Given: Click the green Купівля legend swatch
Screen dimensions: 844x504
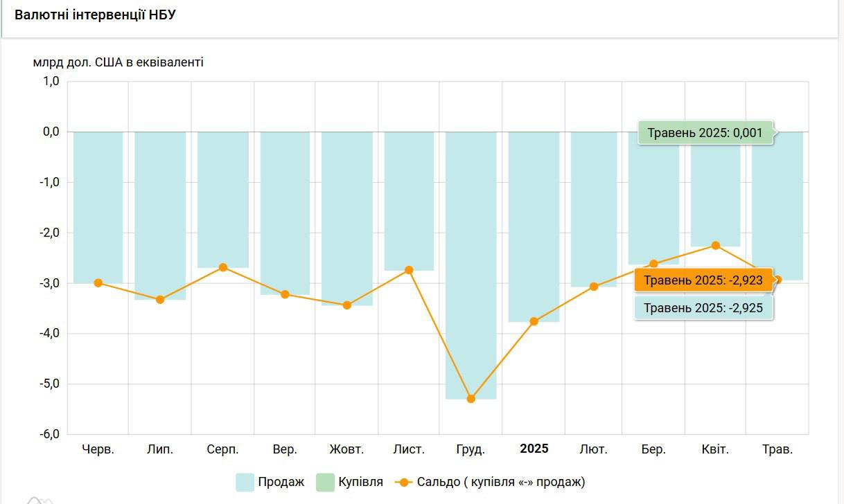Looking at the screenshot, I should point(325,482).
